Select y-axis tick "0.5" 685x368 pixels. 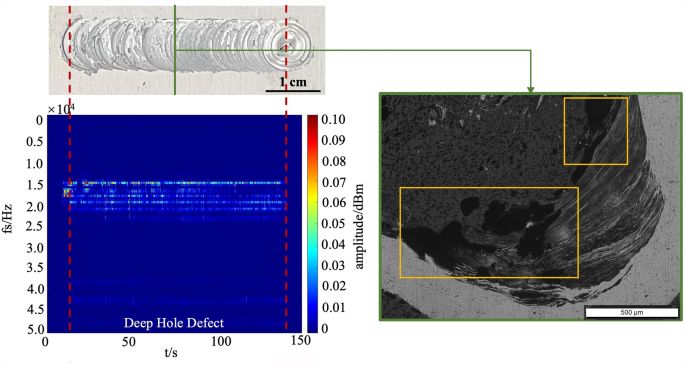[35, 142]
